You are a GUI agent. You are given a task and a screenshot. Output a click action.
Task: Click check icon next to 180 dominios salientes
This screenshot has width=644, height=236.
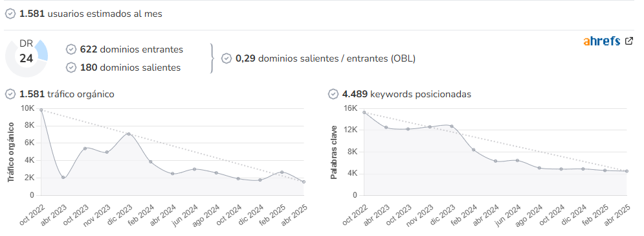pos(71,67)
